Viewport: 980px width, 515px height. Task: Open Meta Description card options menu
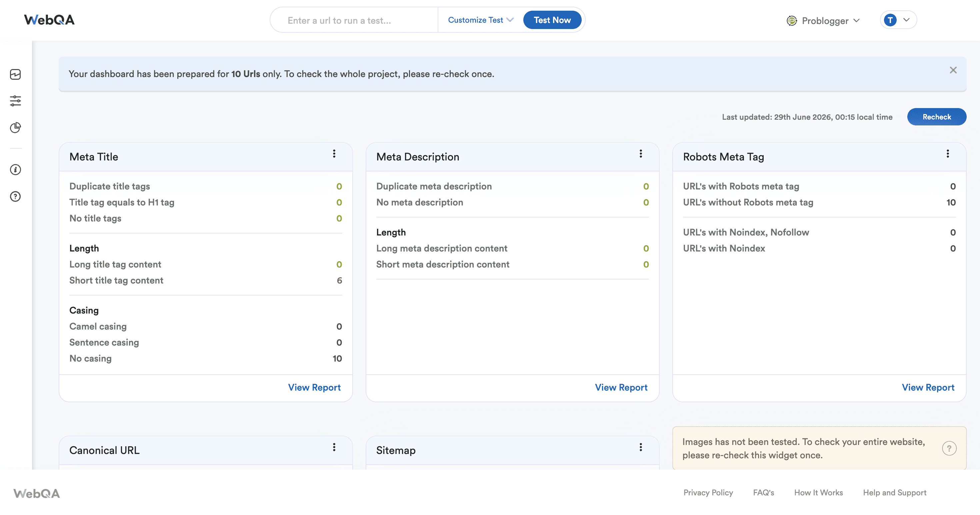641,153
